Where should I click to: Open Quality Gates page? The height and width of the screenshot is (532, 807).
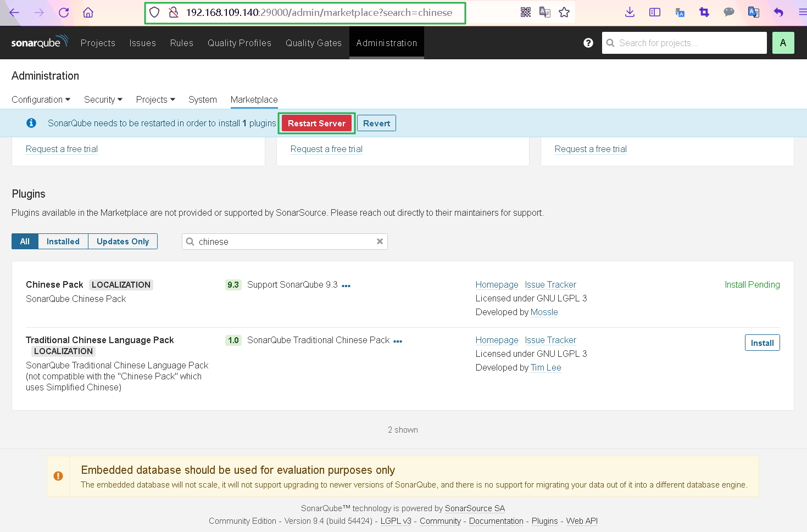click(x=314, y=43)
